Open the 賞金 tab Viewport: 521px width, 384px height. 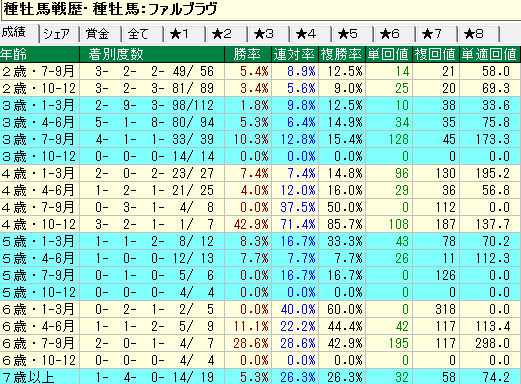click(x=100, y=34)
